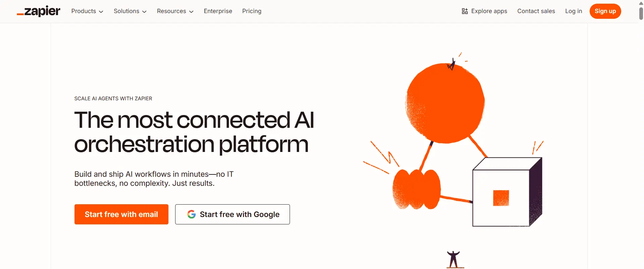Click the Google G logo icon
This screenshot has height=269, width=644.
tap(191, 214)
